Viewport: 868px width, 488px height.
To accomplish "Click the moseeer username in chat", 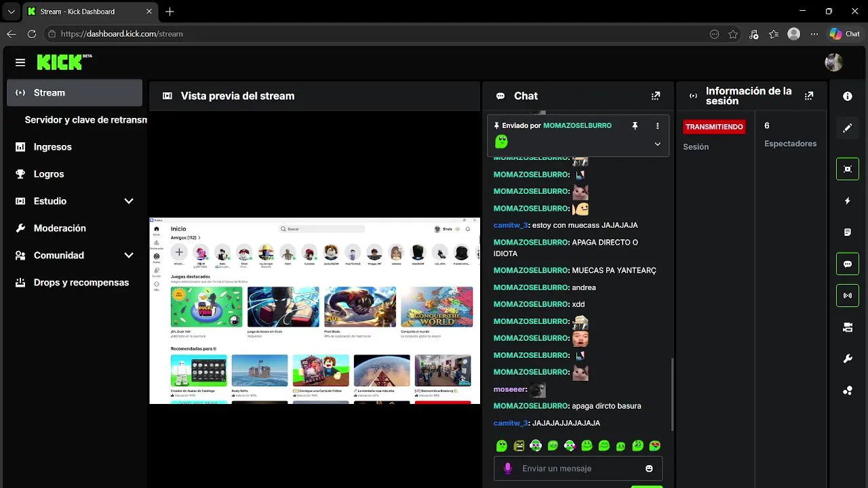I will pyautogui.click(x=510, y=389).
